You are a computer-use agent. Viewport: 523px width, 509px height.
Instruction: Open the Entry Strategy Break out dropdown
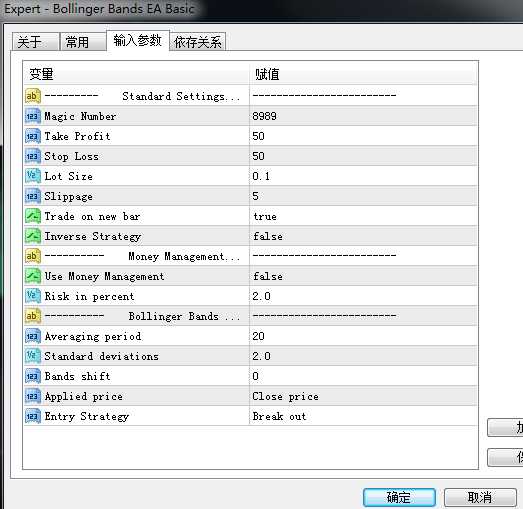tap(363, 416)
